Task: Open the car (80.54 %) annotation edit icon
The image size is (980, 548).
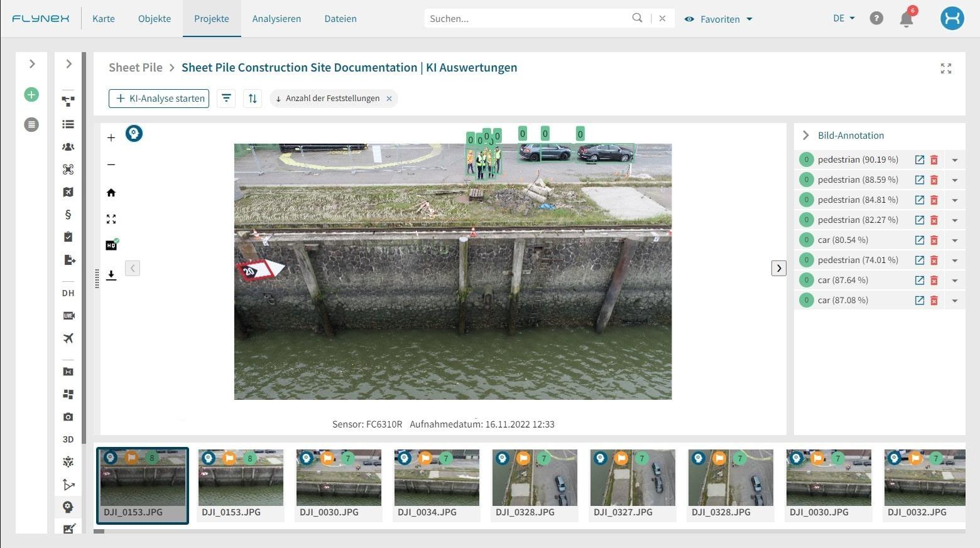Action: [x=919, y=240]
